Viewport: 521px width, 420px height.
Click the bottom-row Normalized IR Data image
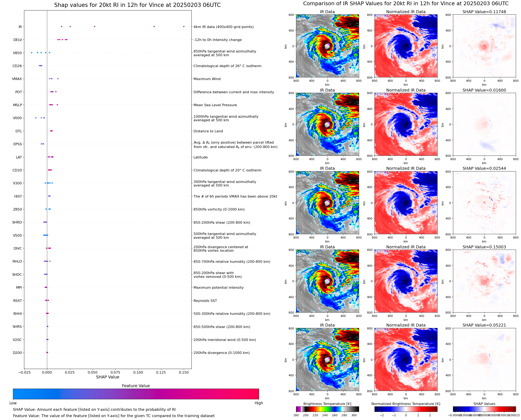point(406,359)
